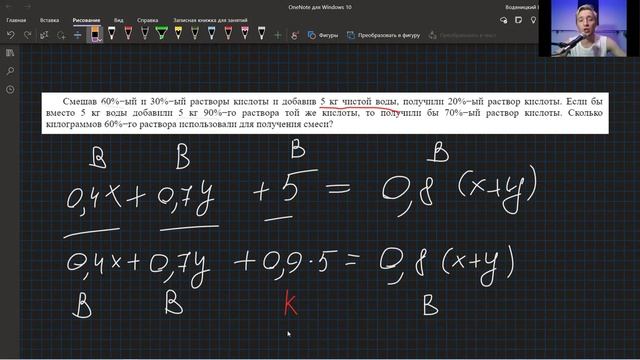Redo the undone action

point(27,36)
